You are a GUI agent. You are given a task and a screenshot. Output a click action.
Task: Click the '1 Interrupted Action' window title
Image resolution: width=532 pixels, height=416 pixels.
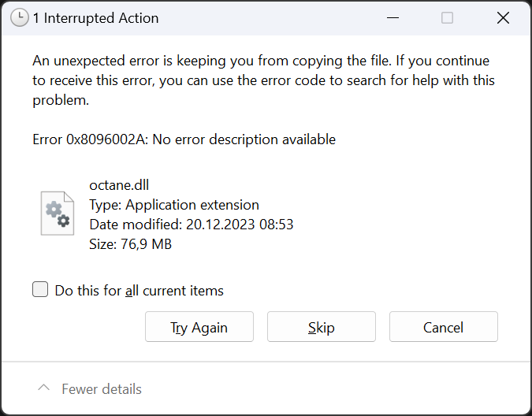click(95, 18)
